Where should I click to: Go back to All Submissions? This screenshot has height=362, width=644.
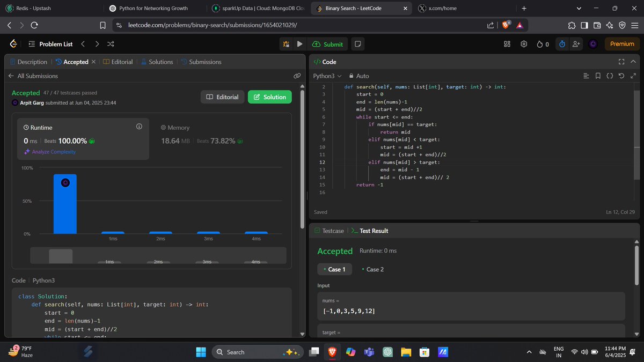point(33,76)
